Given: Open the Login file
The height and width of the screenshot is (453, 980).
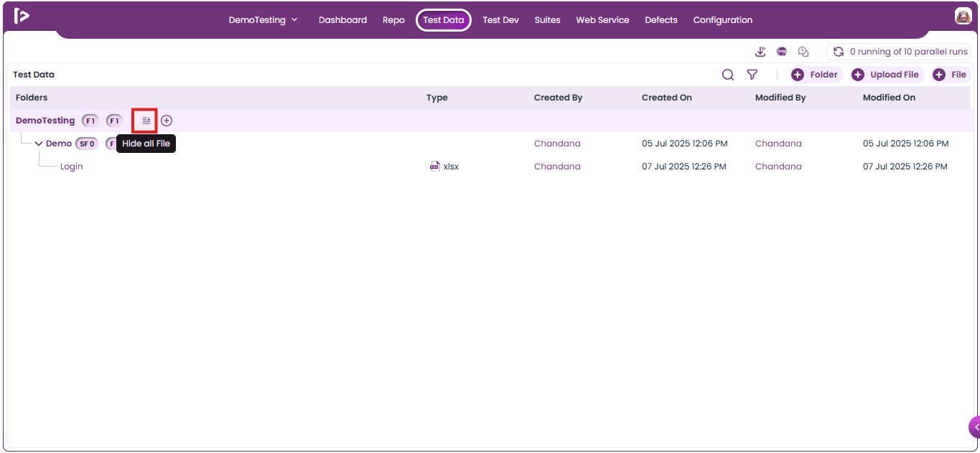Looking at the screenshot, I should click(72, 167).
